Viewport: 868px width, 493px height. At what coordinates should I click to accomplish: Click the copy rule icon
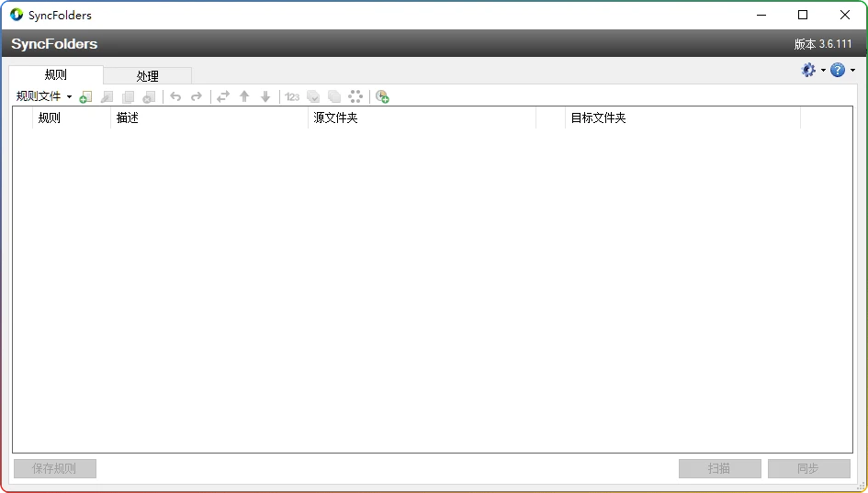[x=128, y=96]
